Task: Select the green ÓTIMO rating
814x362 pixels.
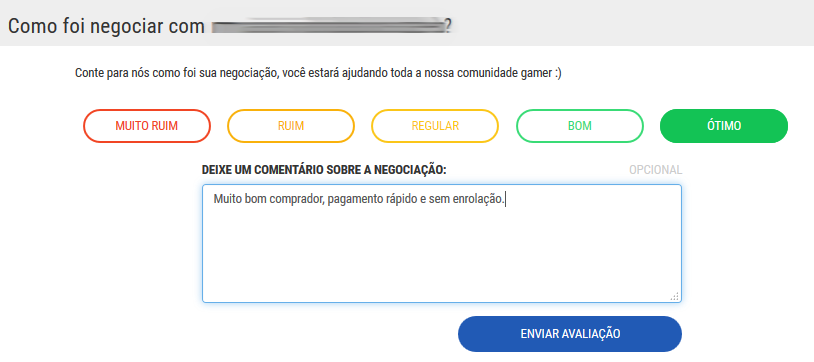Action: coord(724,126)
